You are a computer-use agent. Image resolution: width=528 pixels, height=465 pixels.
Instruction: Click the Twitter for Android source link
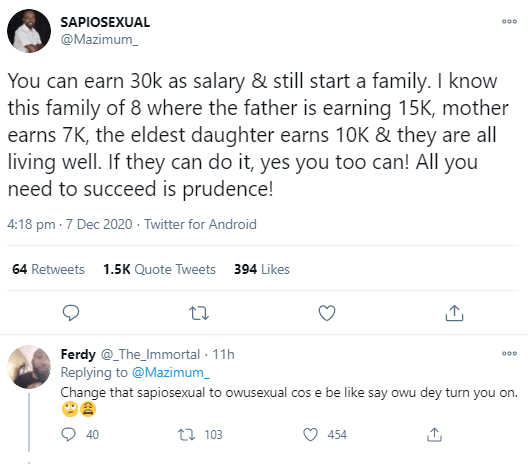tap(200, 224)
